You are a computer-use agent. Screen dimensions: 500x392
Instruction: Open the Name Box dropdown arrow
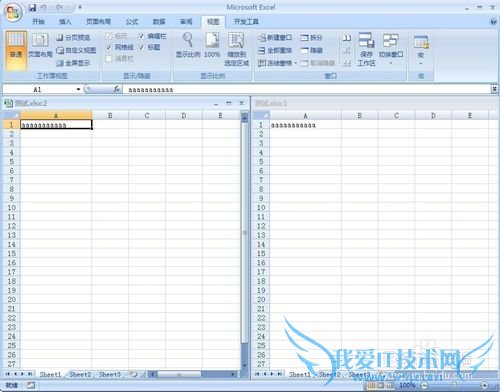[78, 89]
